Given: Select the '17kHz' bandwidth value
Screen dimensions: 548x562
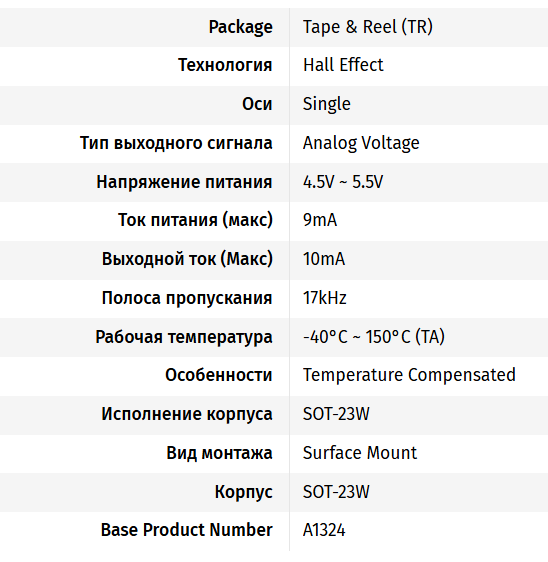Looking at the screenshot, I should [325, 298].
